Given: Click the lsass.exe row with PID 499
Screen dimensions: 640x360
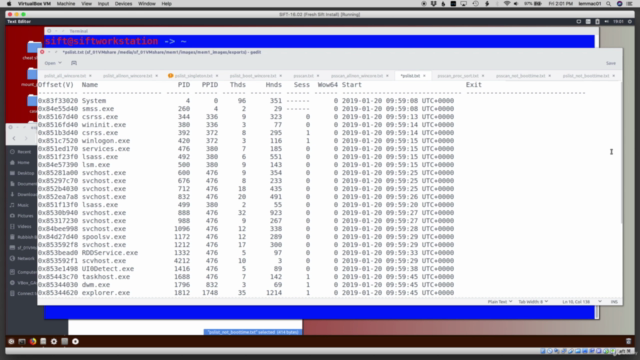Looking at the screenshot, I should 246,205.
